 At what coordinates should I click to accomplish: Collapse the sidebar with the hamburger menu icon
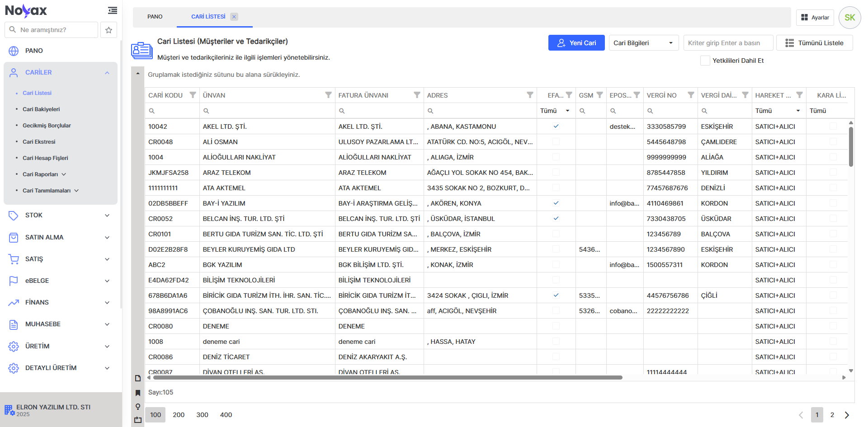pos(113,10)
